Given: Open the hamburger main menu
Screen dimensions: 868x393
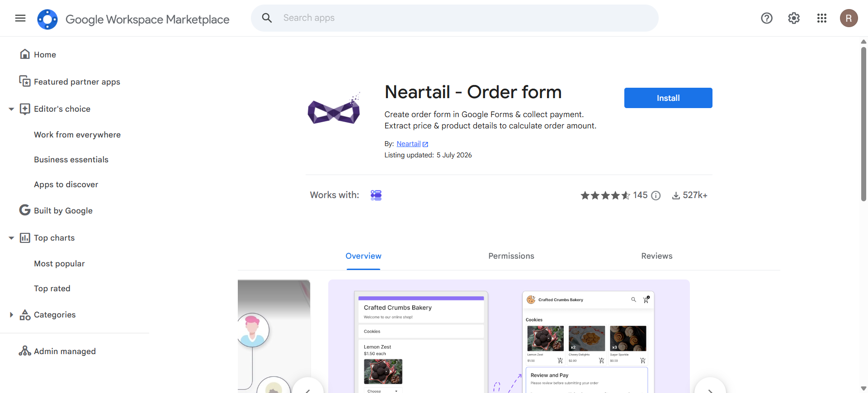Looking at the screenshot, I should (x=20, y=18).
